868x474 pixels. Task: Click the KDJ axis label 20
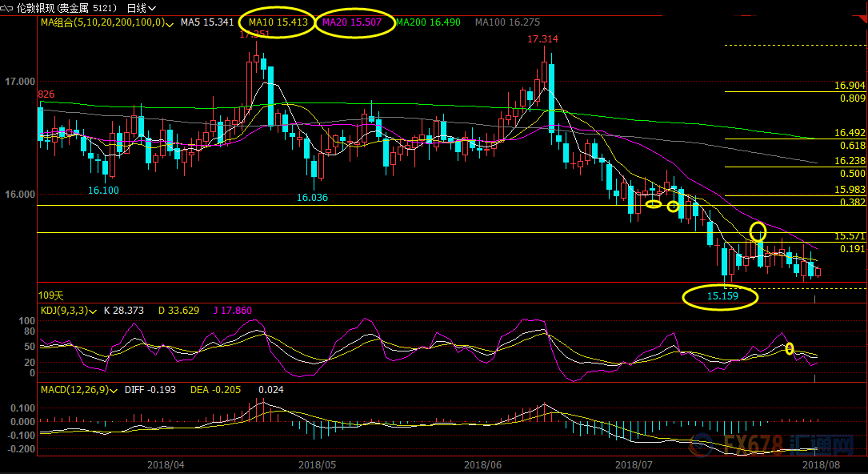coord(30,363)
